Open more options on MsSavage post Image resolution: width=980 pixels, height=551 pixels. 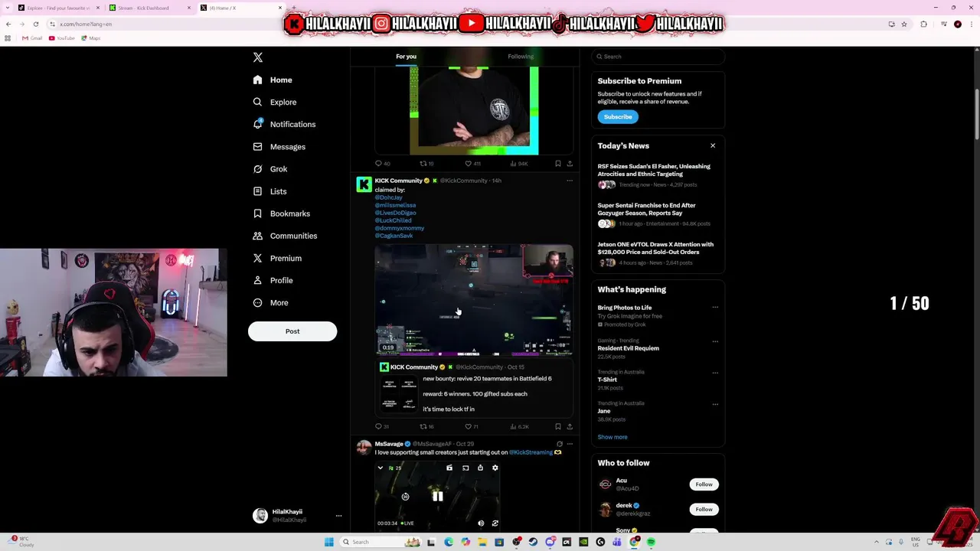[570, 444]
